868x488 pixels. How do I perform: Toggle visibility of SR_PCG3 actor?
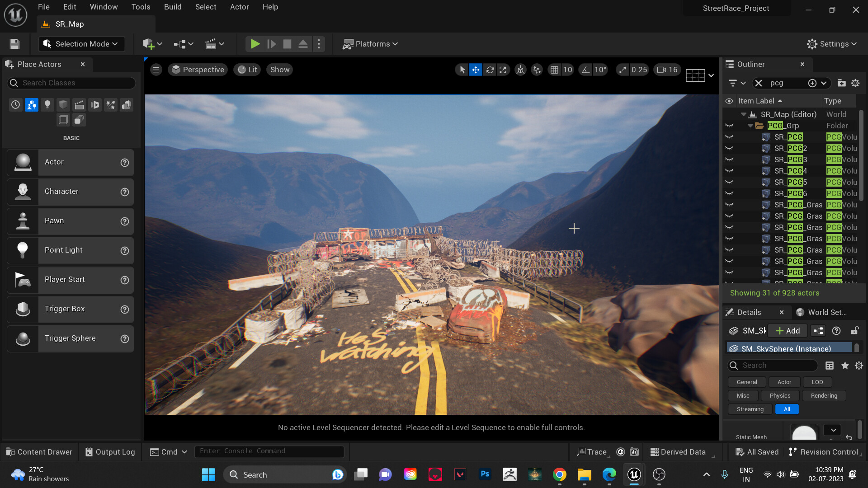tap(729, 160)
